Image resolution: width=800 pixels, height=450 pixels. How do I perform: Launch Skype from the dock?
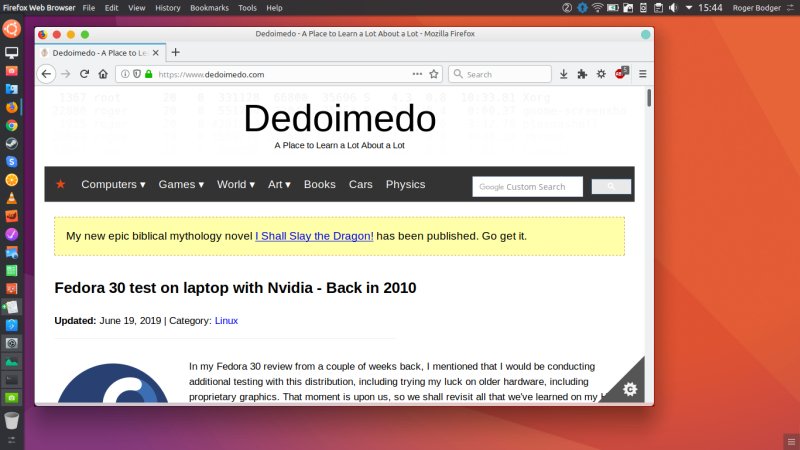tap(11, 162)
